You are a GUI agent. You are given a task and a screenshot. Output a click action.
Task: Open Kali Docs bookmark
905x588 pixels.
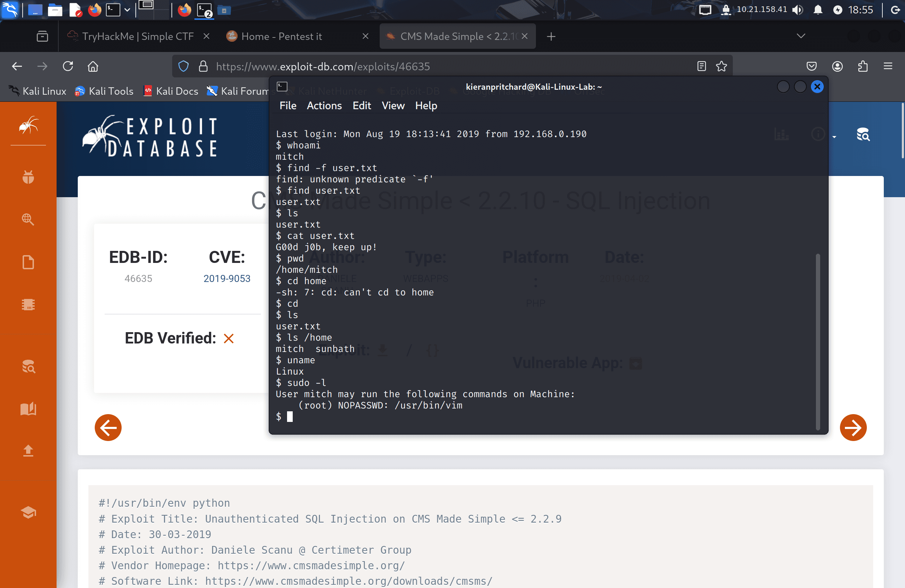click(171, 91)
